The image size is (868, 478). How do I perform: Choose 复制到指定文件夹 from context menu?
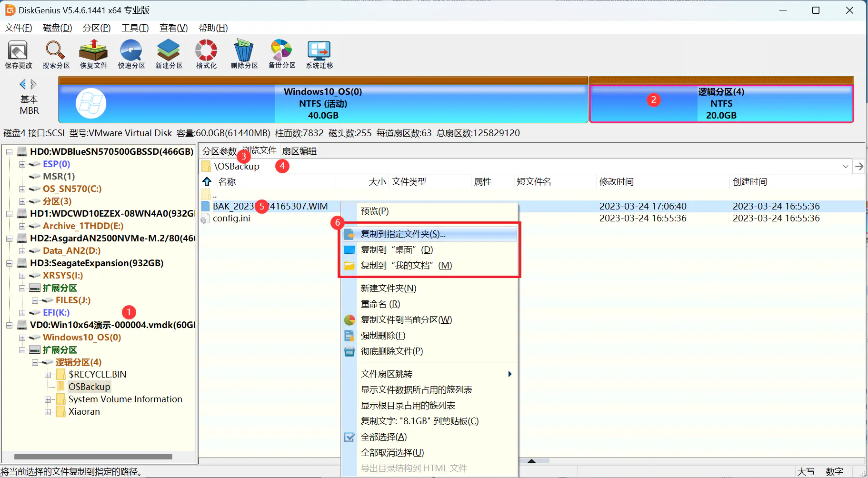(x=403, y=234)
